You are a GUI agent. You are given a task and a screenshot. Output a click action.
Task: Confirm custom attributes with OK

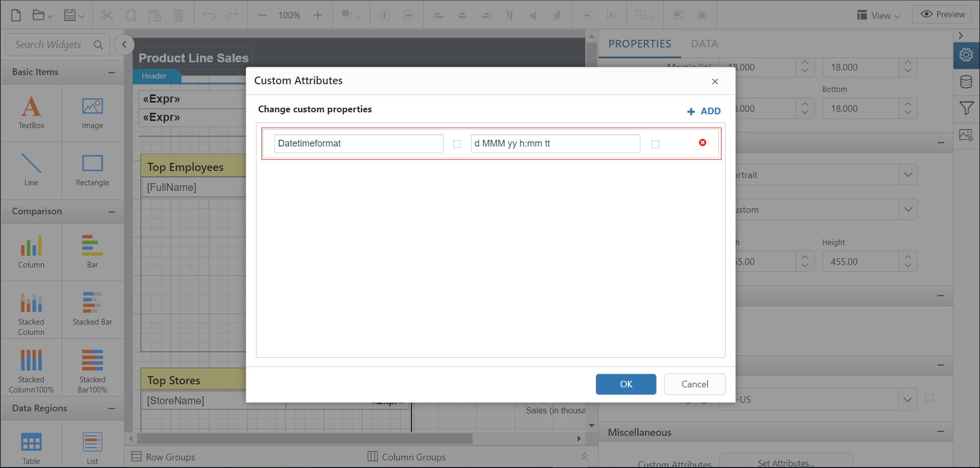coord(626,384)
